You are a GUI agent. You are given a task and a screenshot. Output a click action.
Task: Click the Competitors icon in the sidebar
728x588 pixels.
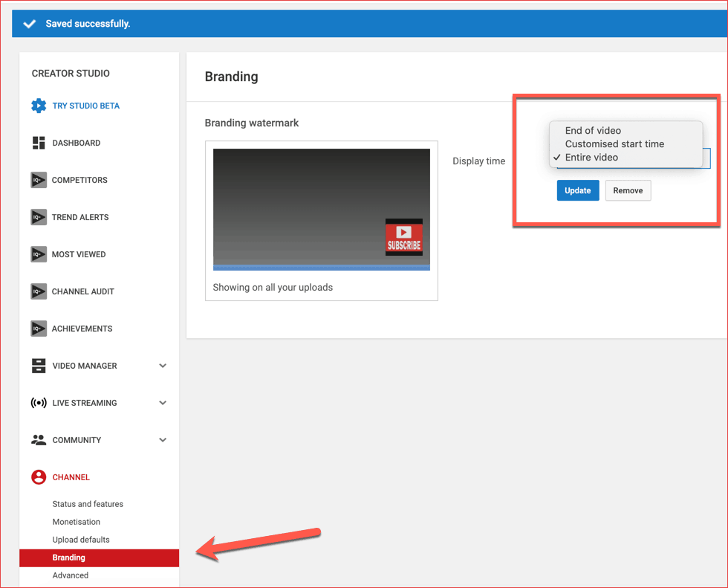point(39,180)
